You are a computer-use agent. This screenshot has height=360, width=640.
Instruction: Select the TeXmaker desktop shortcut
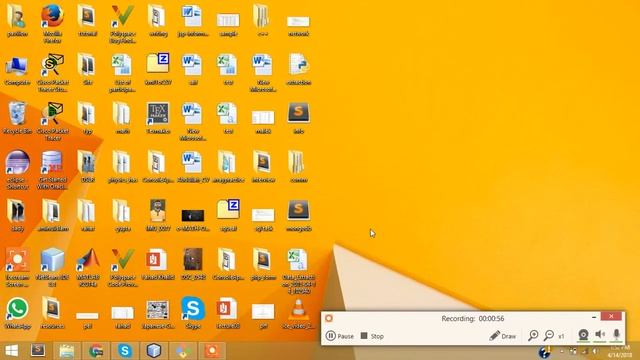pyautogui.click(x=158, y=118)
